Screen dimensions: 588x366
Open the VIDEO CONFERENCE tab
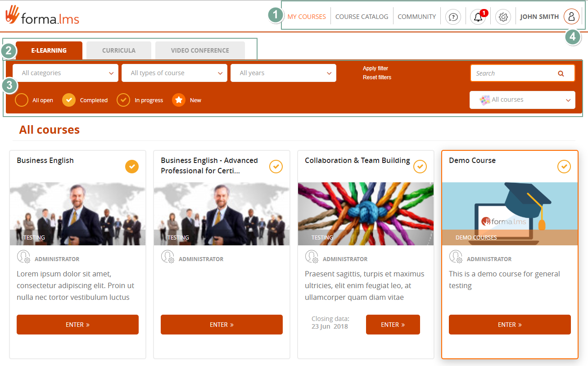[x=200, y=50]
